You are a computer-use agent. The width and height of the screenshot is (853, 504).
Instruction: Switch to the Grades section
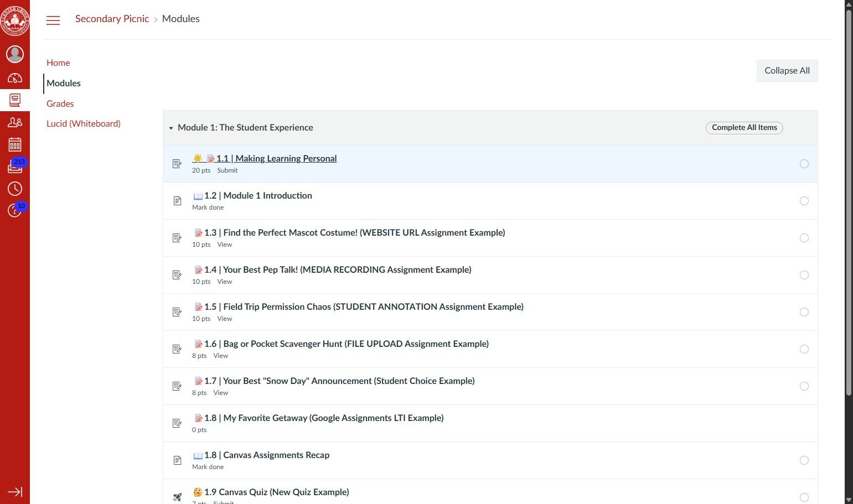[x=60, y=103]
